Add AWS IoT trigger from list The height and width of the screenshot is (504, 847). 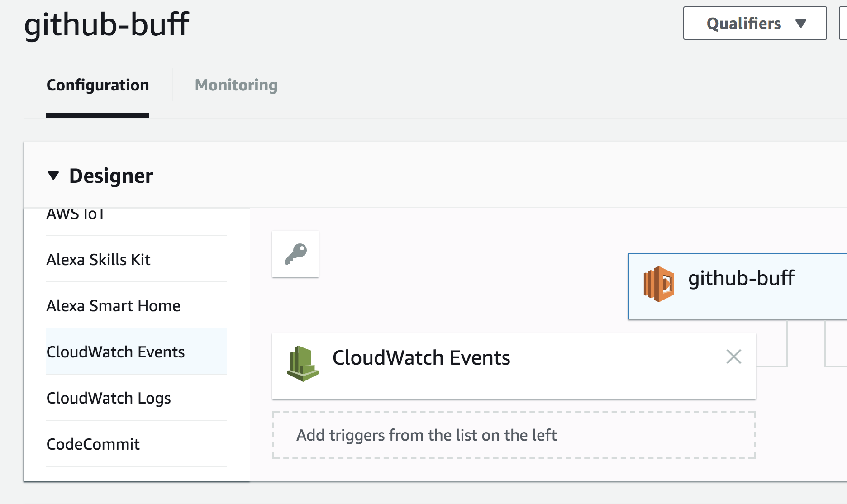[x=76, y=214]
